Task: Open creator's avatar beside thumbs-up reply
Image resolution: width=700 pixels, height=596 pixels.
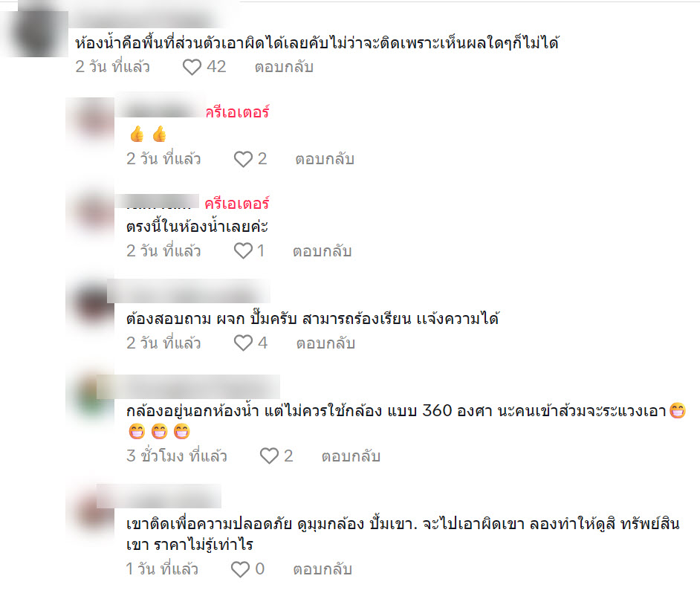Action: [91, 121]
